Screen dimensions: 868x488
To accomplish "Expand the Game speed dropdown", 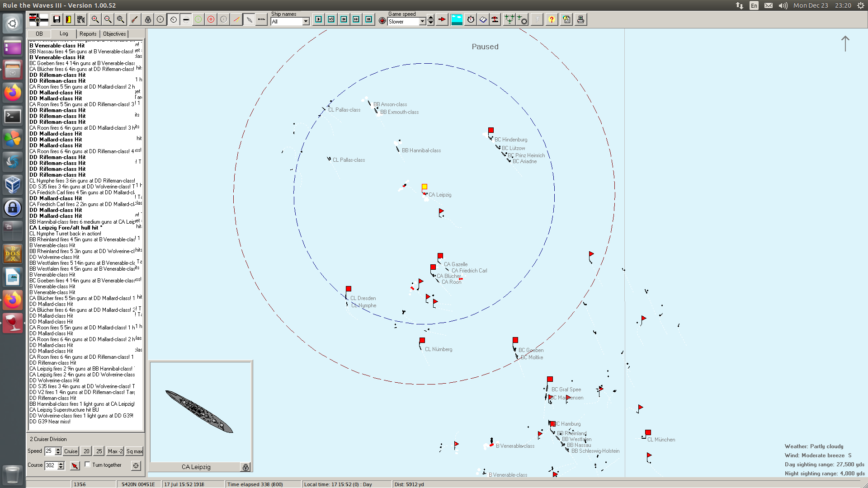I will 422,22.
